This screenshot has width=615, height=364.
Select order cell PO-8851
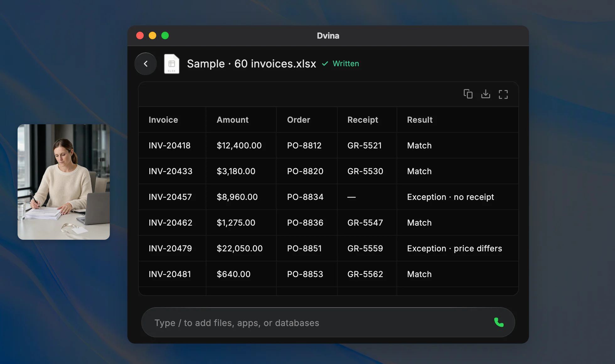click(x=304, y=248)
